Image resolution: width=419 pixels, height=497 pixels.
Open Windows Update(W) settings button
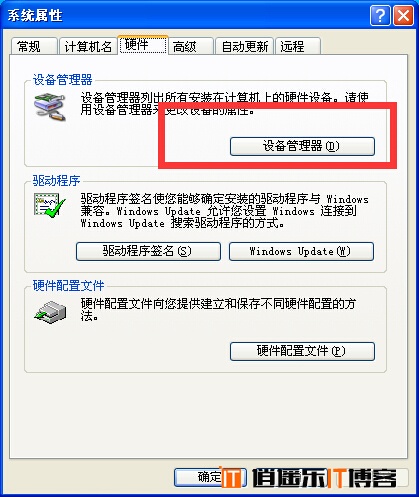[x=301, y=251]
